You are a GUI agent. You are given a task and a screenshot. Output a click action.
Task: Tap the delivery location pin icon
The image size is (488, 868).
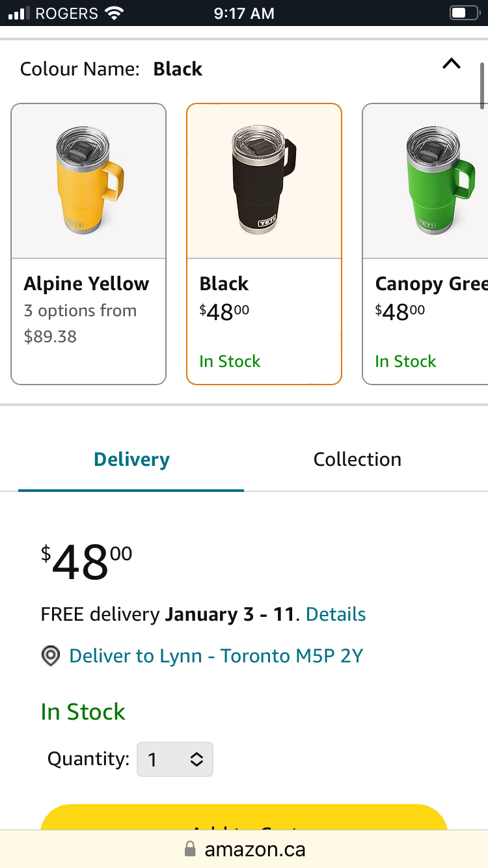[50, 656]
